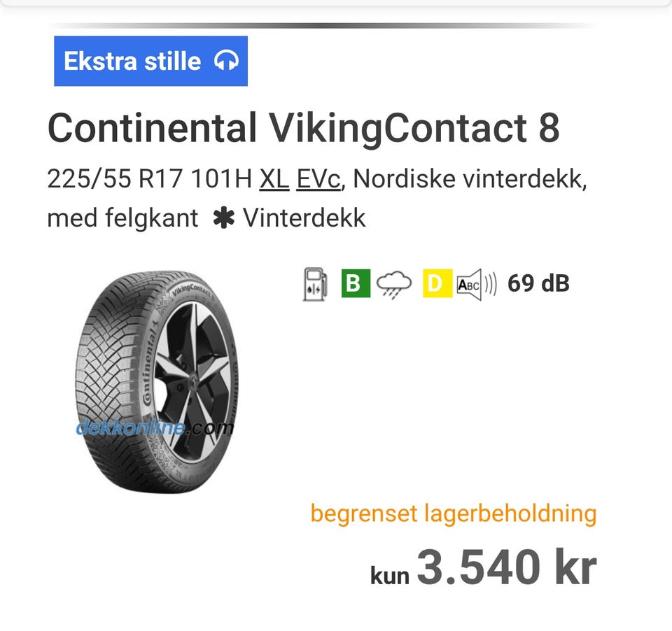Click the yellow D wet grip rating
This screenshot has height=631, width=672.
[437, 284]
